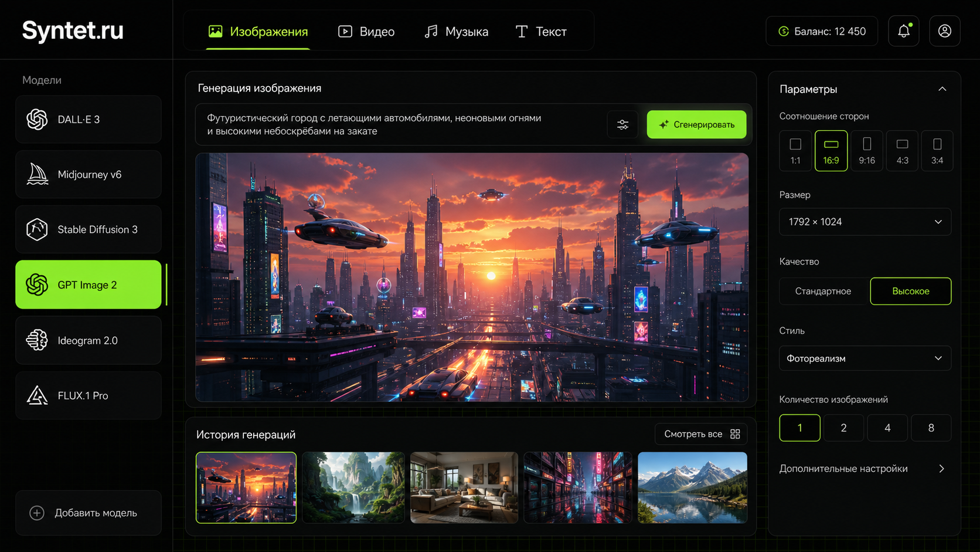Select 9:16 aspect ratio

click(x=867, y=151)
